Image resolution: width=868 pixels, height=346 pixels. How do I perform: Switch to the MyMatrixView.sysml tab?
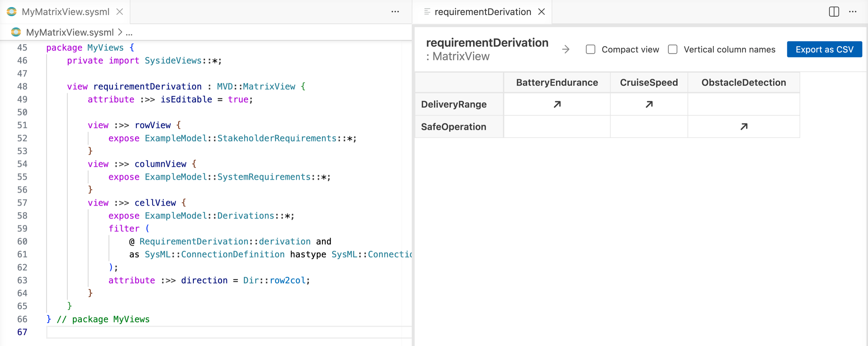[66, 12]
